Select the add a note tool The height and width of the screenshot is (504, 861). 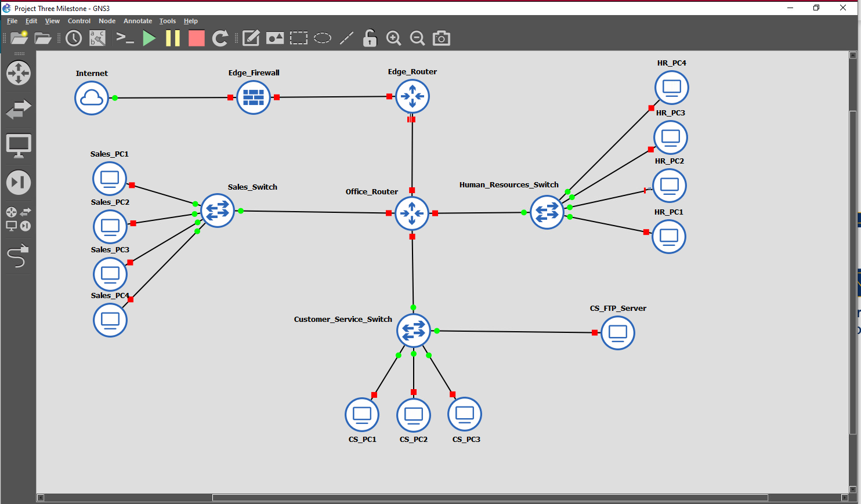(251, 38)
